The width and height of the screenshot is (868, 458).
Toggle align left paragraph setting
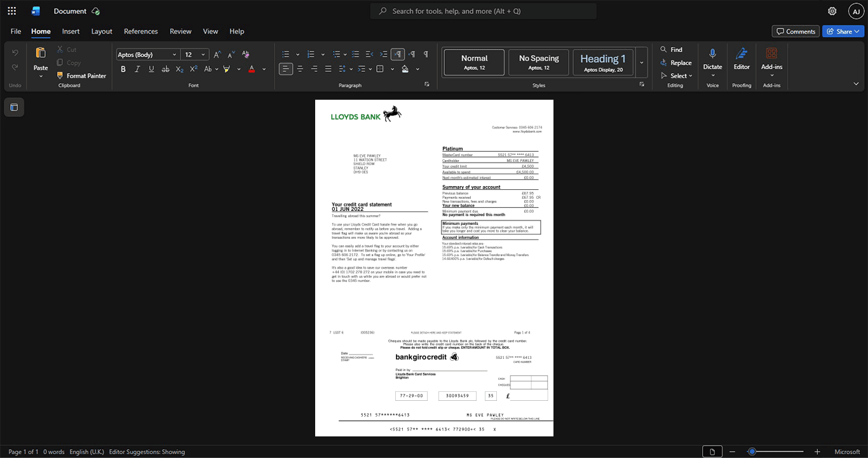pyautogui.click(x=286, y=69)
